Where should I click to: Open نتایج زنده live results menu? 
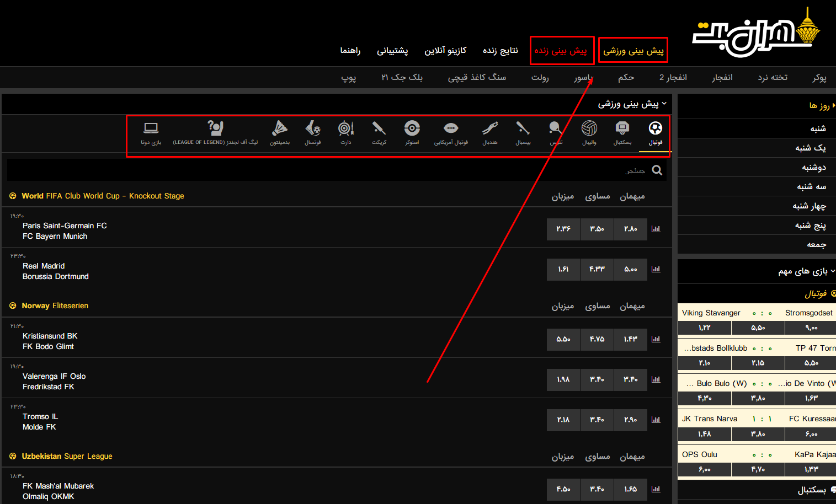[x=500, y=51]
